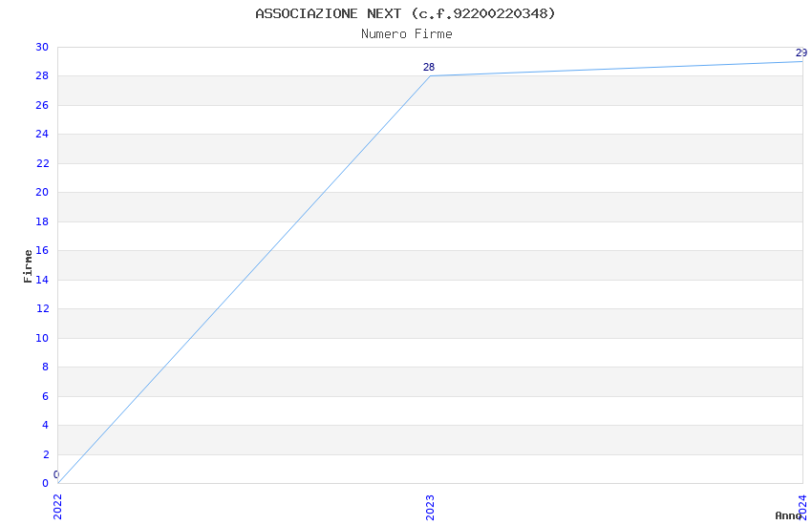Click y-axis tick value 20

point(42,192)
